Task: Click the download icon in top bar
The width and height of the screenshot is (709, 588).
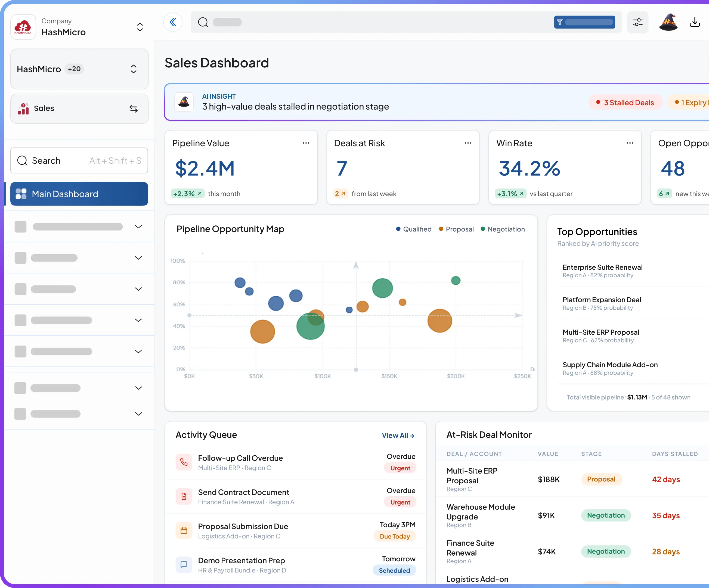Action: click(x=695, y=22)
